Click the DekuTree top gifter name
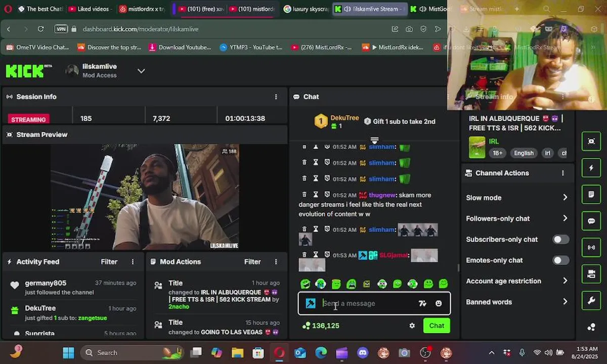This screenshot has height=364, width=607. (x=344, y=118)
